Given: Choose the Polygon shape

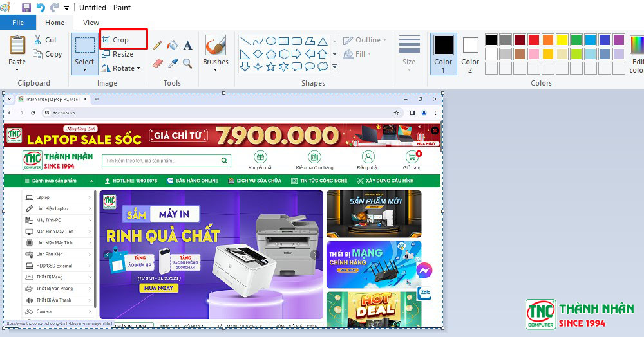Looking at the screenshot, I should [x=310, y=41].
